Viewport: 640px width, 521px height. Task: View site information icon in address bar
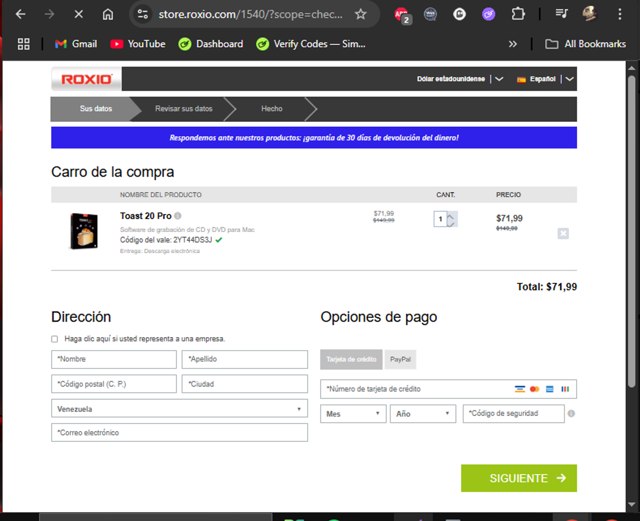click(142, 14)
